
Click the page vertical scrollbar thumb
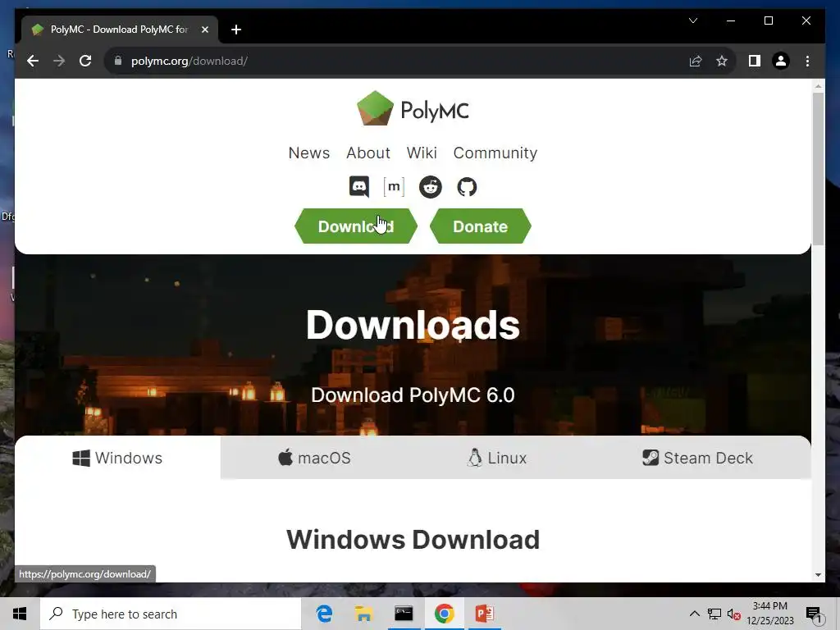pyautogui.click(x=818, y=169)
